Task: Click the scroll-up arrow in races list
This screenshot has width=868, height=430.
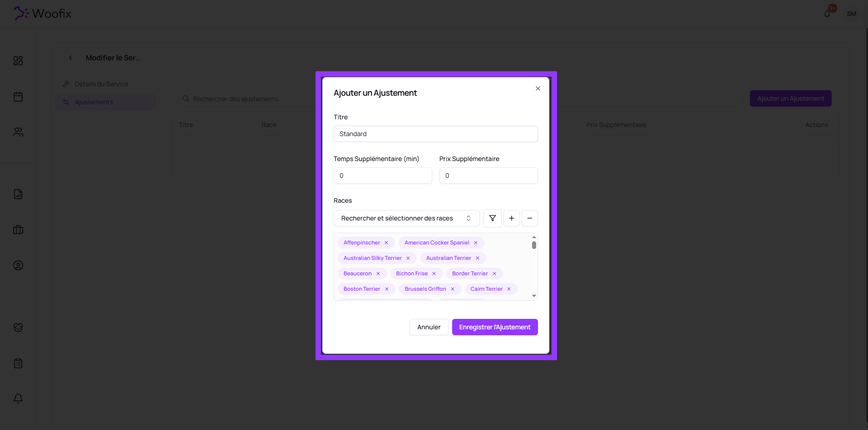Action: [x=534, y=237]
